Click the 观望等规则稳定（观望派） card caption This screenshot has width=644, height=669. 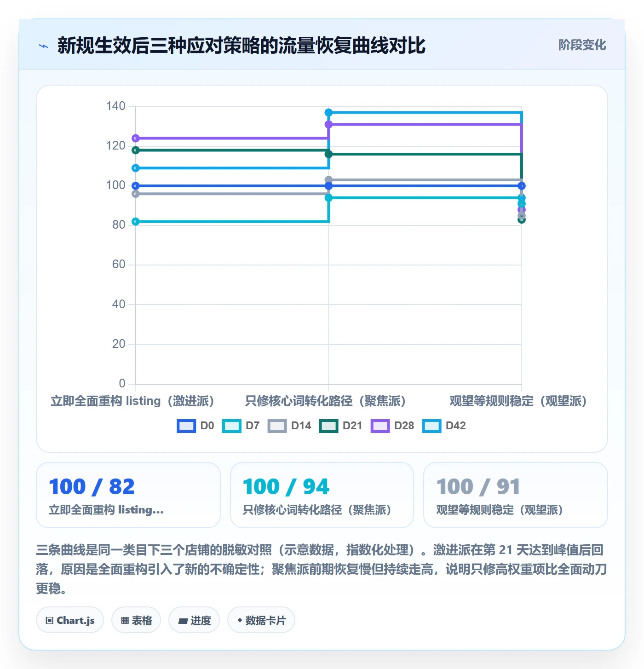click(x=500, y=510)
